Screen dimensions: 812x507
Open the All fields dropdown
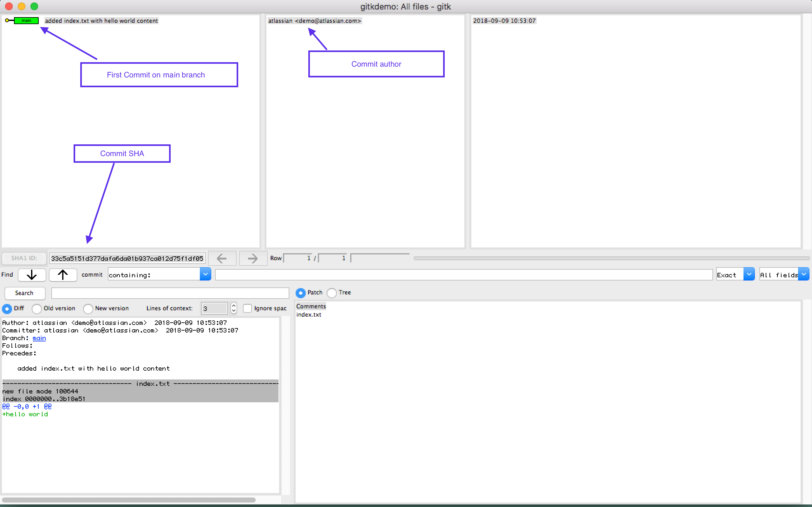(803, 274)
